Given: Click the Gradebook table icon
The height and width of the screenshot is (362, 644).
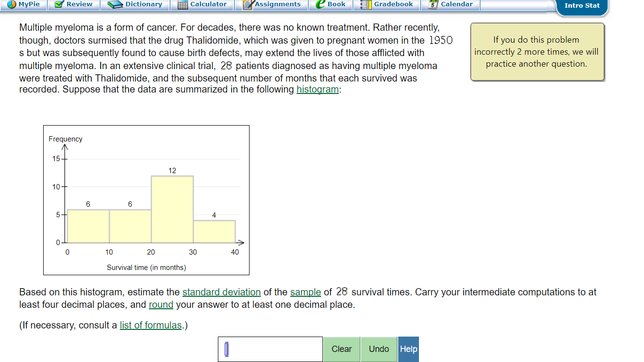Looking at the screenshot, I should click(366, 5).
